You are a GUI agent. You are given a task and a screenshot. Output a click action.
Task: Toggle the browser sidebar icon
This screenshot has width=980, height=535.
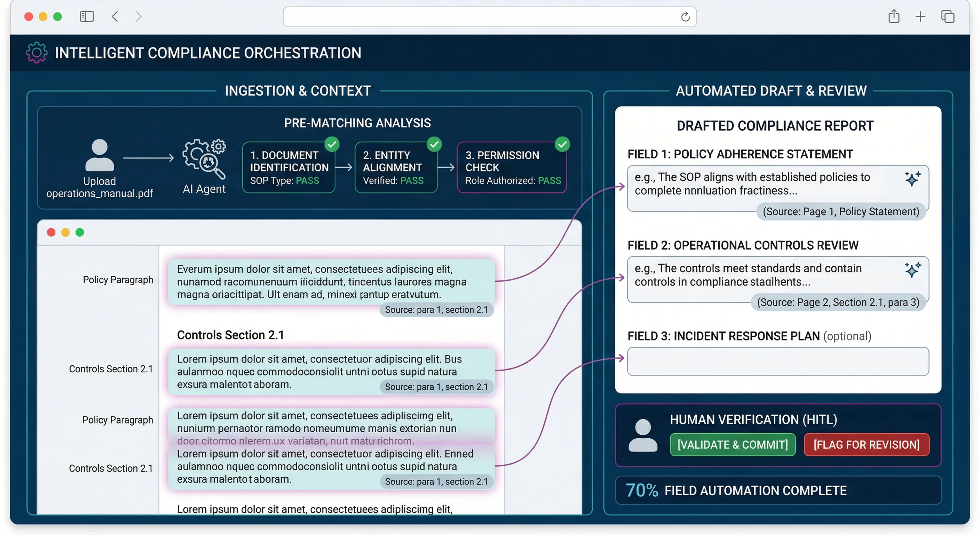86,16
